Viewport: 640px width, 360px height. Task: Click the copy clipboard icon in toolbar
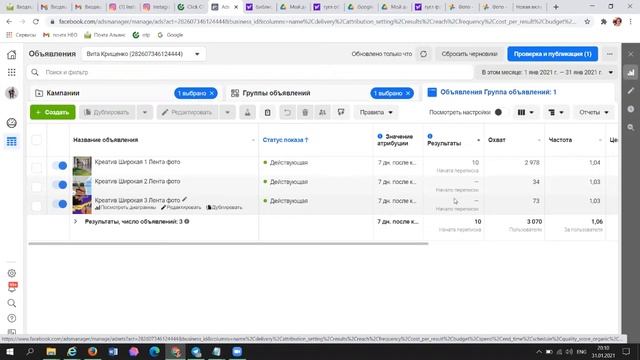click(x=267, y=112)
